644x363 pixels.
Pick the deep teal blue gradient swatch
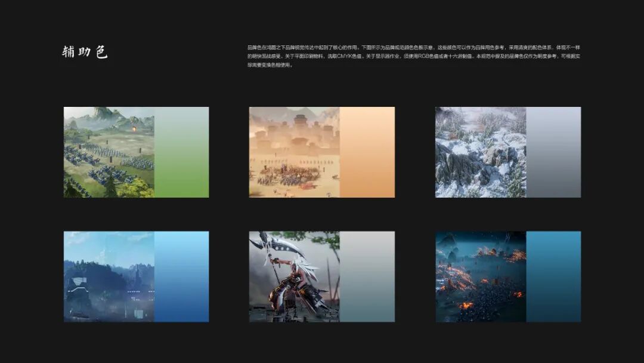(x=553, y=276)
